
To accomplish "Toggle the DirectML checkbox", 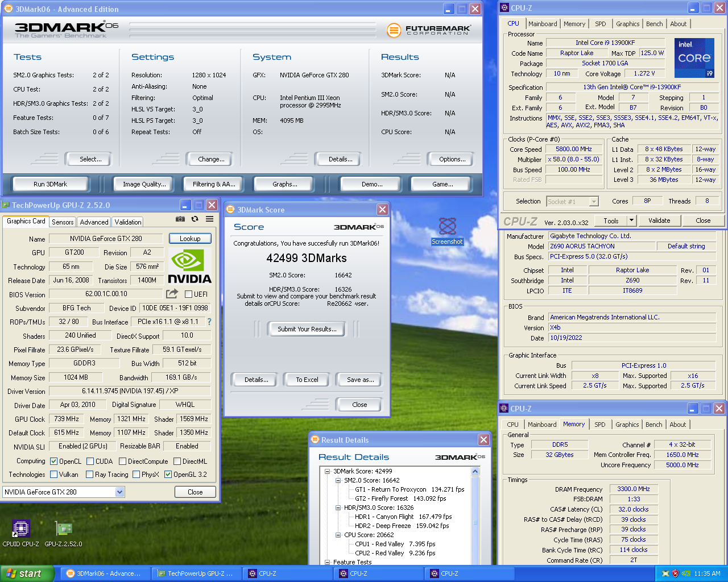I will [x=177, y=462].
